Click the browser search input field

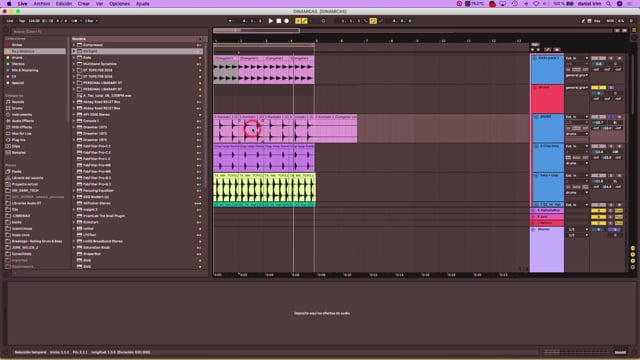pos(106,31)
